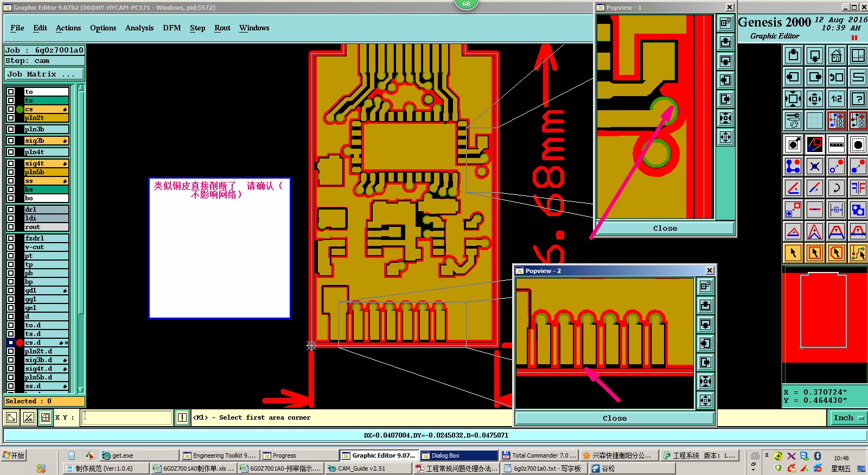
Task: Click the red display color dot beside cs.d
Action: (20, 343)
